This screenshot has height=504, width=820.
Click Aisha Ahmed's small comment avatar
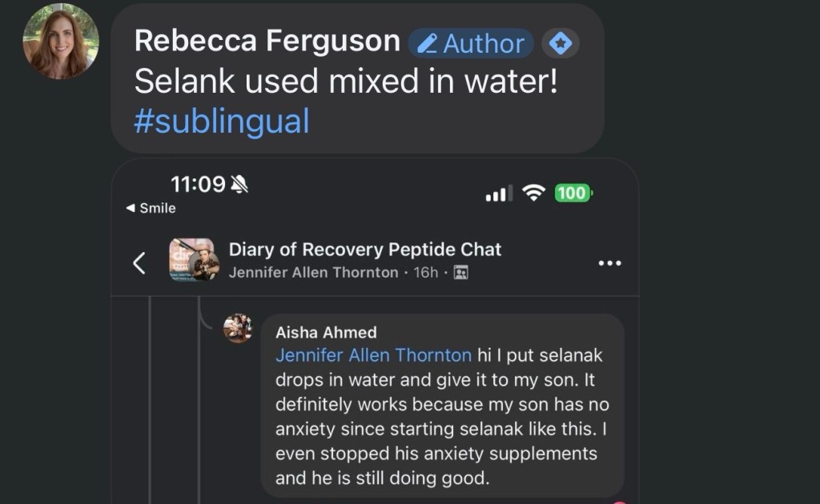coord(237,328)
